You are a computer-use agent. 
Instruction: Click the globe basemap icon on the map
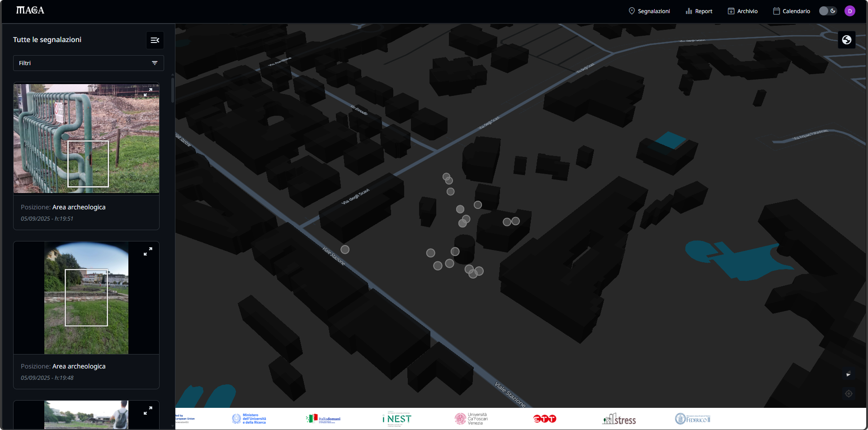click(846, 39)
